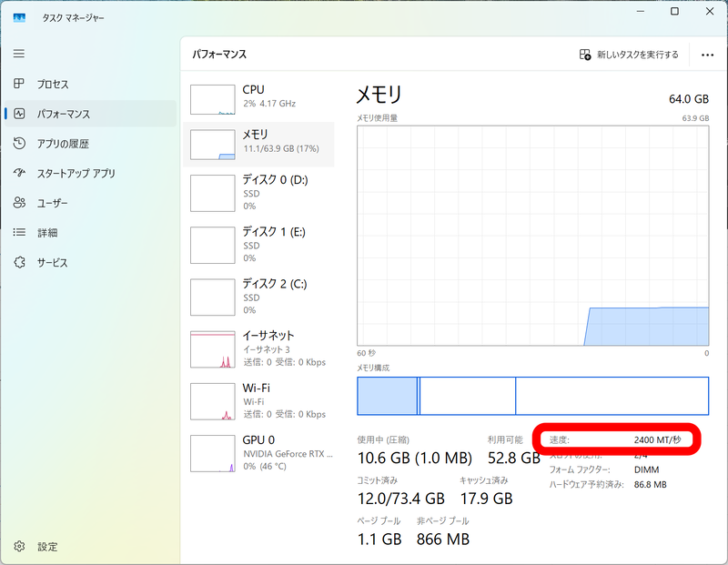Open the 設定 gear icon

(x=19, y=547)
